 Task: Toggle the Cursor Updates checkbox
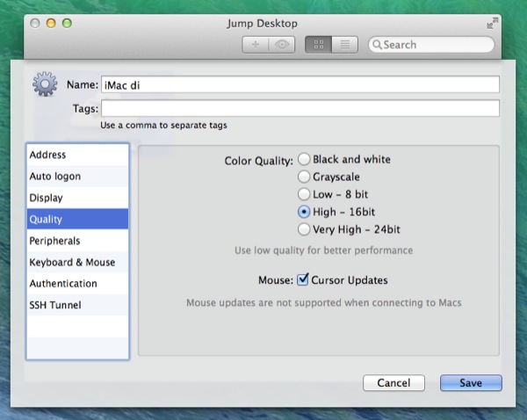tap(302, 279)
